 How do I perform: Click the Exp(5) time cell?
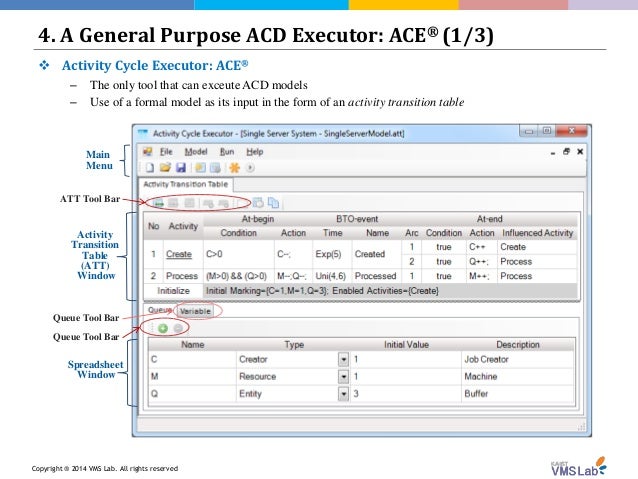pos(332,254)
